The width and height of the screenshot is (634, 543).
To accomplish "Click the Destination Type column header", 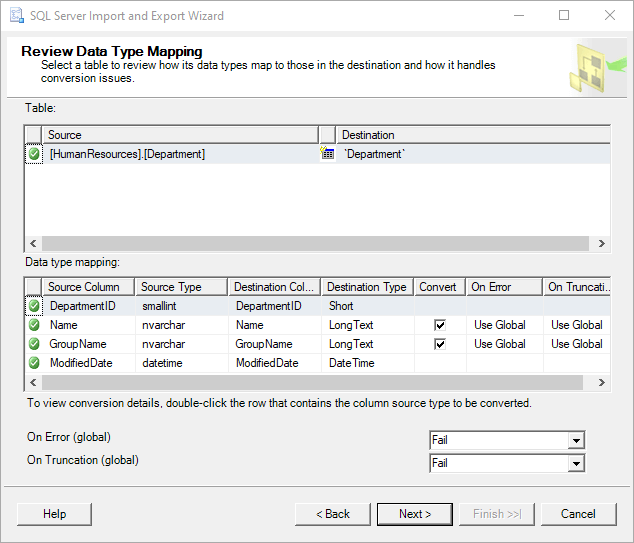I will click(367, 287).
